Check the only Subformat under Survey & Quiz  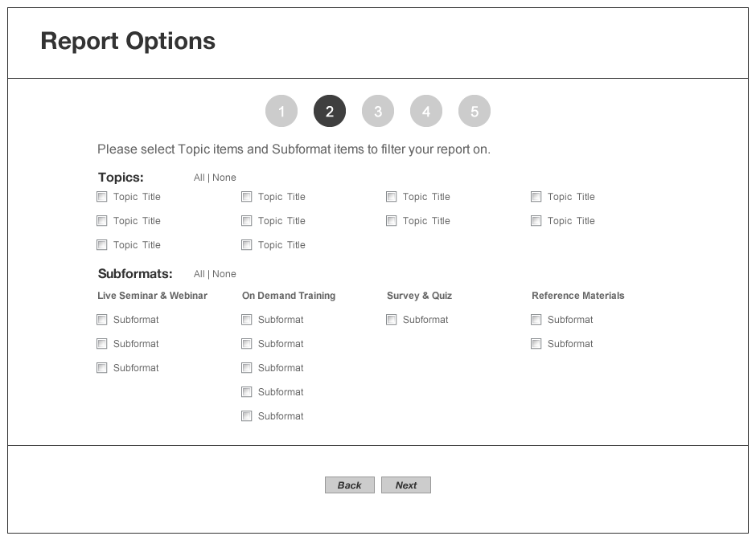coord(392,320)
